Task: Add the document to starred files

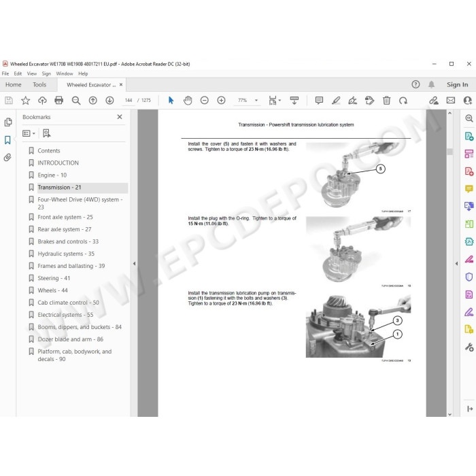Action: click(26, 101)
